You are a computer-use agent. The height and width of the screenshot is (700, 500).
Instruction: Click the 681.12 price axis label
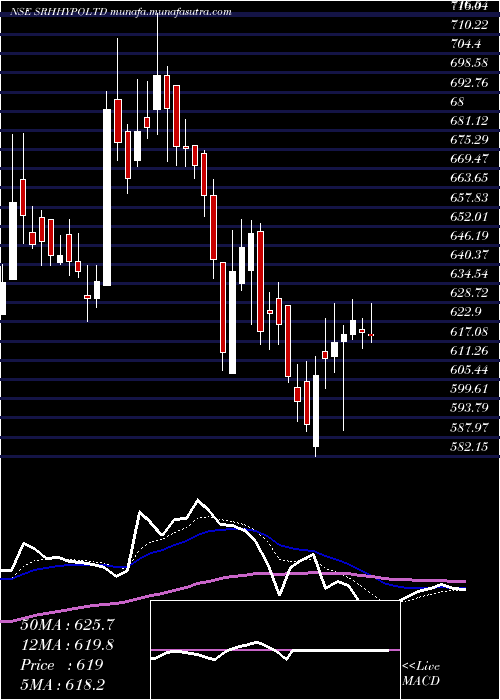(469, 121)
